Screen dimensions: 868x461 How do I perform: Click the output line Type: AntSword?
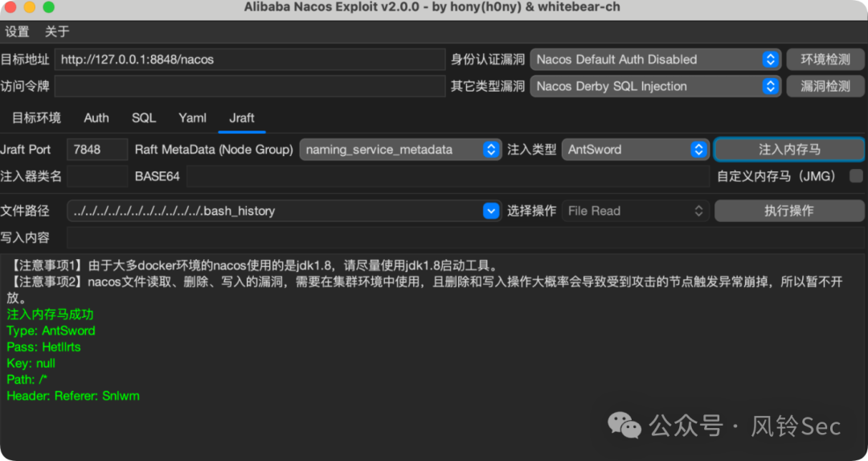pos(51,331)
